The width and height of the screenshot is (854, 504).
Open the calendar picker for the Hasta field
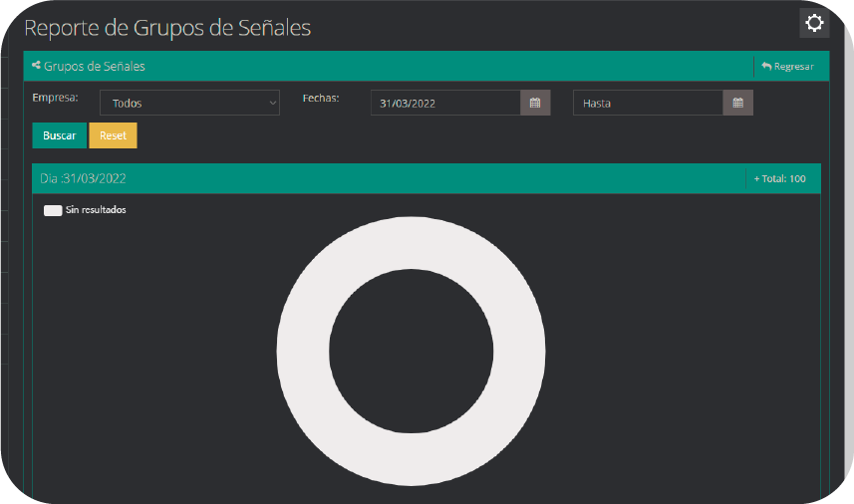[x=737, y=103]
